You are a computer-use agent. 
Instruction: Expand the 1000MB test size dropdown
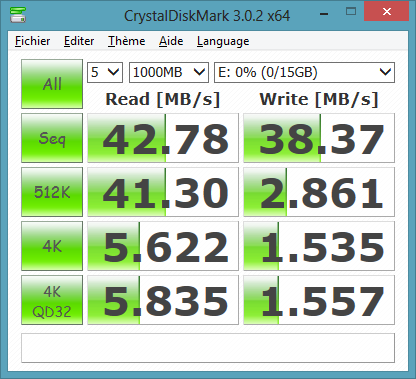169,72
